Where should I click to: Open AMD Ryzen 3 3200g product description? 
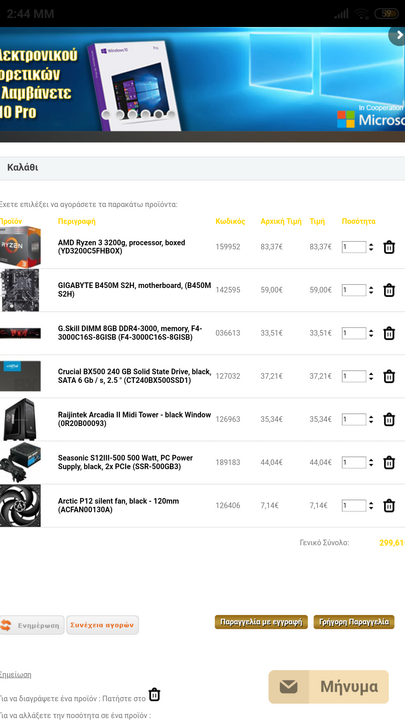[x=121, y=247]
